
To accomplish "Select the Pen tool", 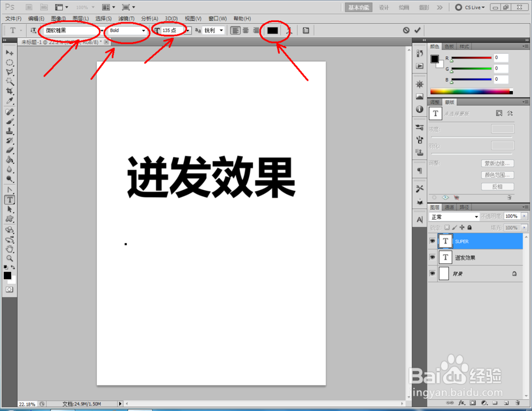I will tap(10, 190).
